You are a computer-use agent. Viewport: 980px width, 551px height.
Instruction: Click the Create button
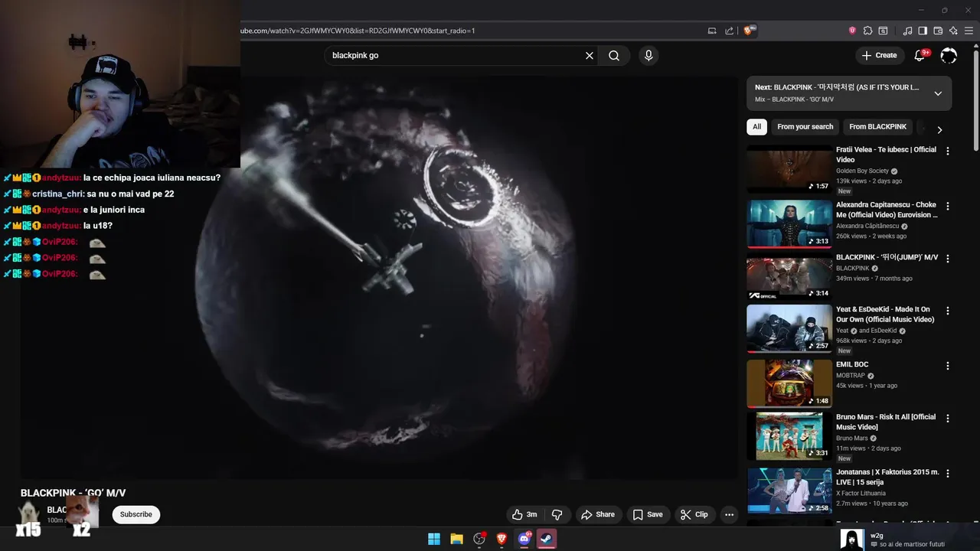879,55
